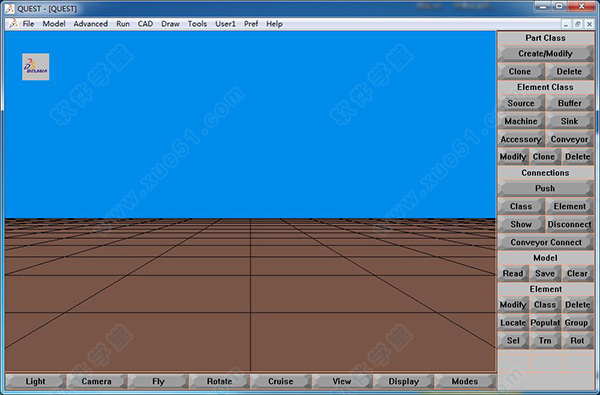
Task: Open the User1 menu
Action: click(x=225, y=24)
